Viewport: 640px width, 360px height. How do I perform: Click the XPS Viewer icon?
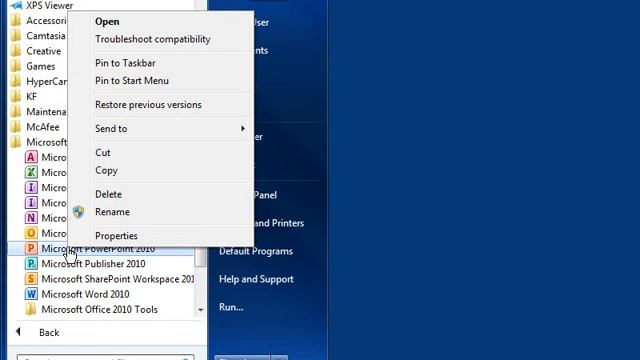pos(16,5)
